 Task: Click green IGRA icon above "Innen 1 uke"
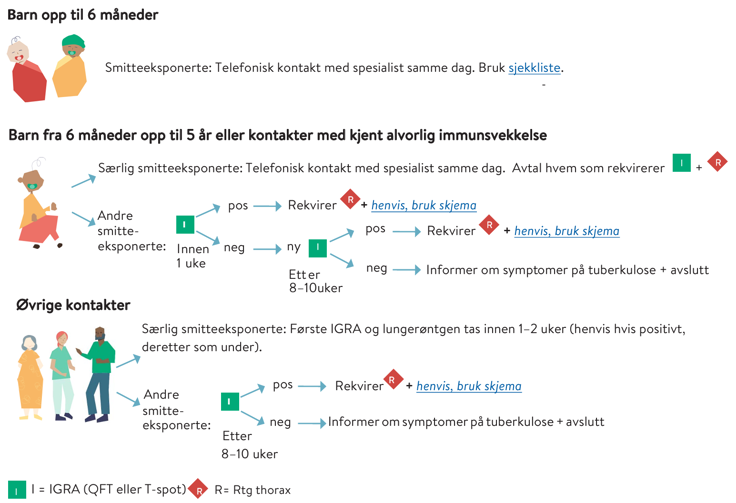click(x=184, y=224)
